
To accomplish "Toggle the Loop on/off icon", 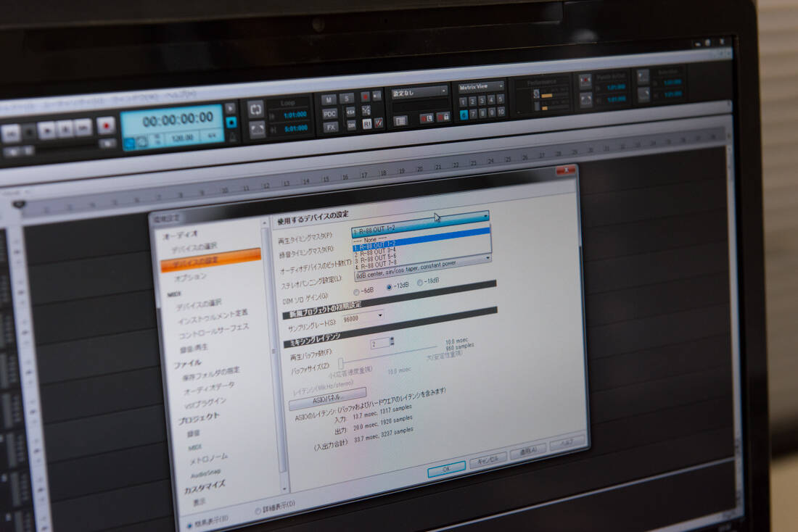I will coord(255,108).
